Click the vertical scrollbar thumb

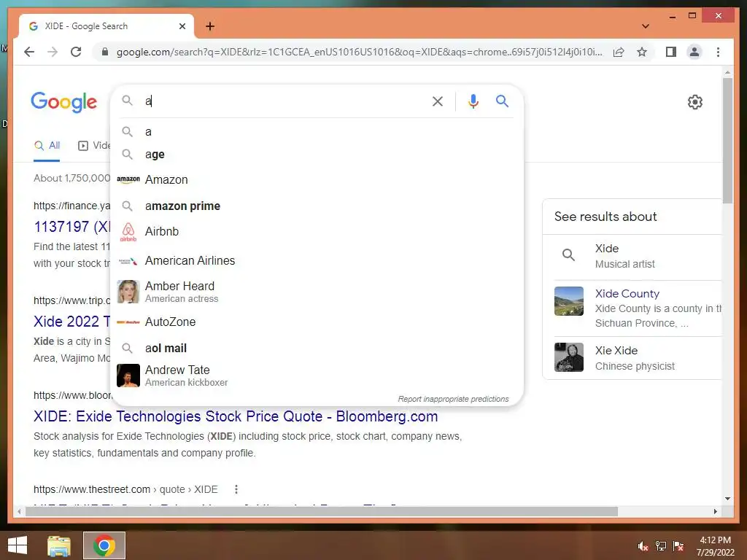[x=727, y=141]
